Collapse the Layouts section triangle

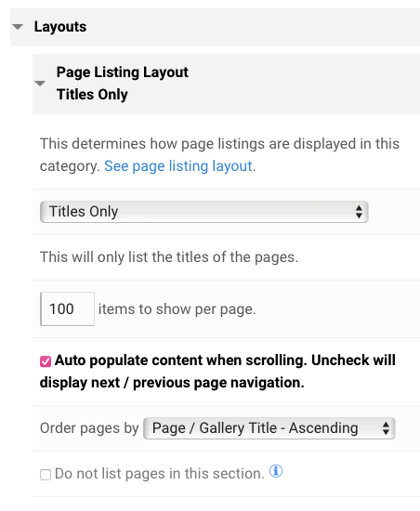18,27
